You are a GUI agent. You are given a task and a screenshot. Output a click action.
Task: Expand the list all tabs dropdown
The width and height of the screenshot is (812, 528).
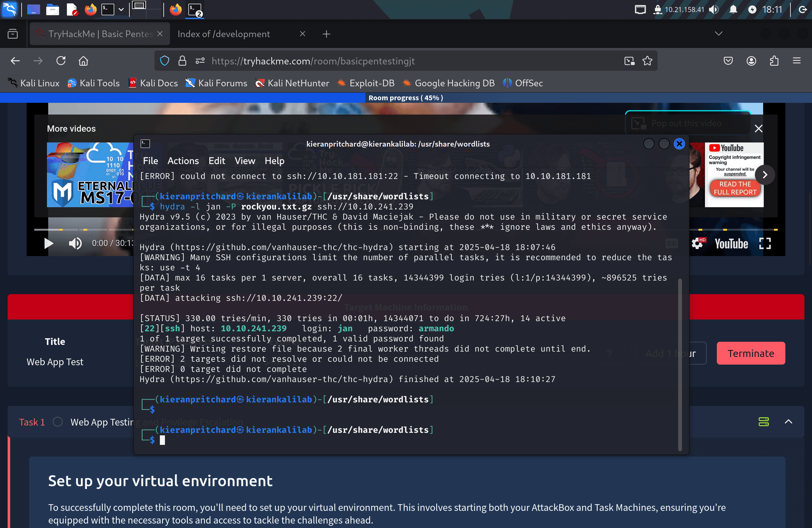tap(718, 33)
